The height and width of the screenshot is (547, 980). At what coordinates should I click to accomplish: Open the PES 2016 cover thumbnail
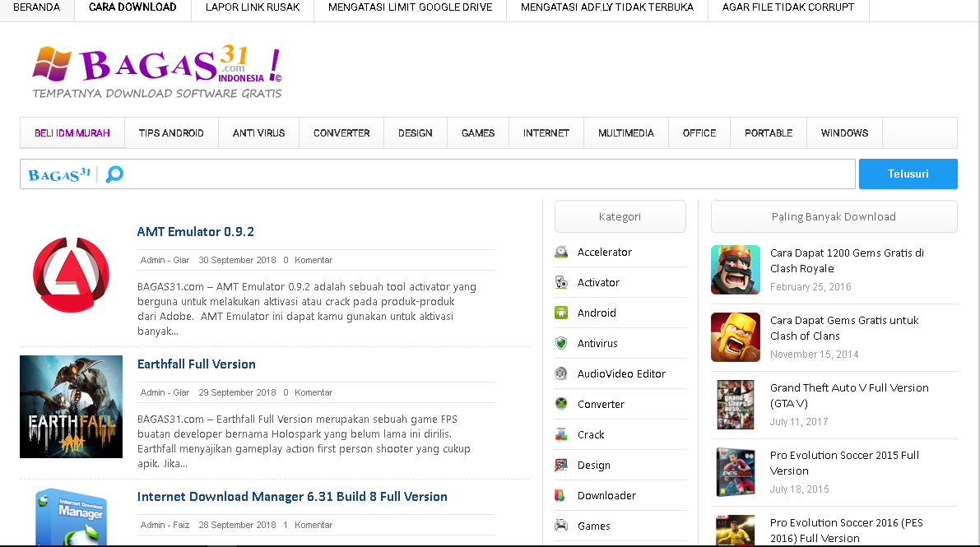736,531
